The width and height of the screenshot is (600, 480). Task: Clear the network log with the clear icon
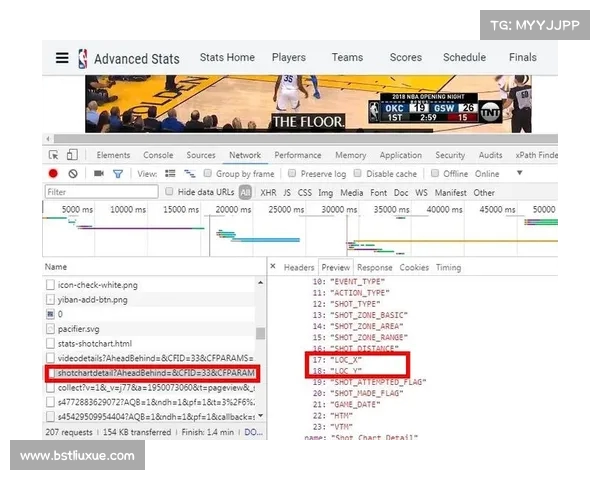pos(72,174)
